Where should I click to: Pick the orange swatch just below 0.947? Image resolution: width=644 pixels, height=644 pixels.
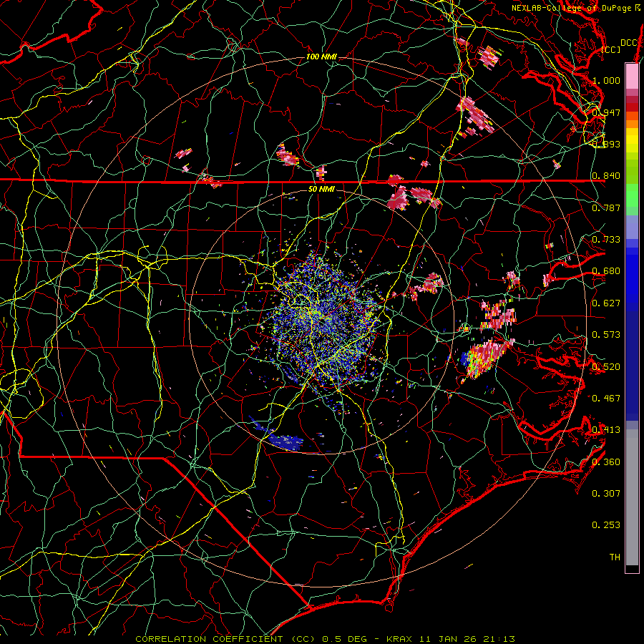pos(632,116)
